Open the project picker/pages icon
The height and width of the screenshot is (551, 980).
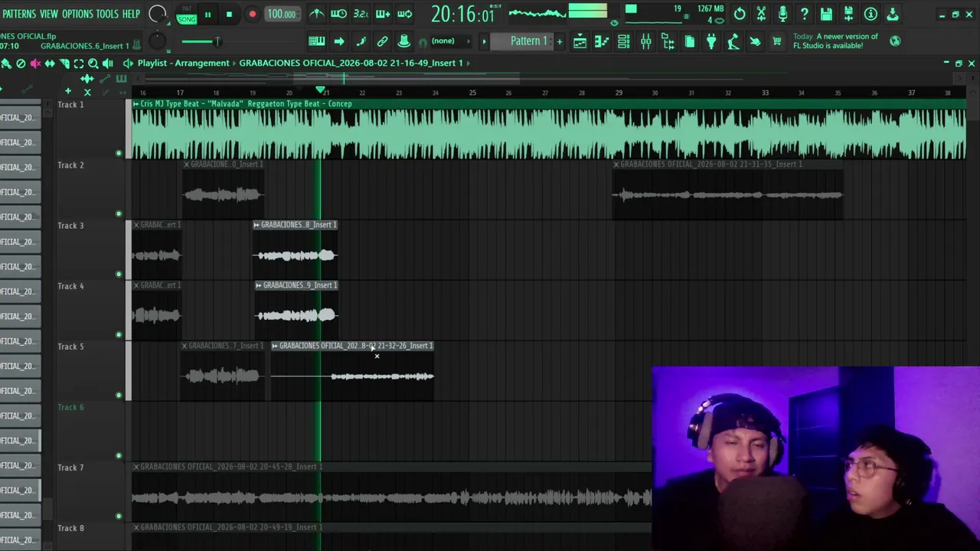(690, 41)
